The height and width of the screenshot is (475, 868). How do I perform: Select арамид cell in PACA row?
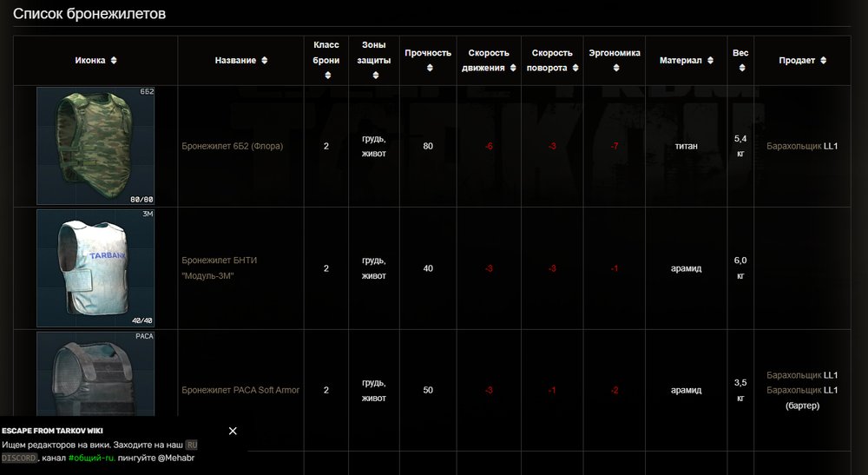tap(686, 390)
